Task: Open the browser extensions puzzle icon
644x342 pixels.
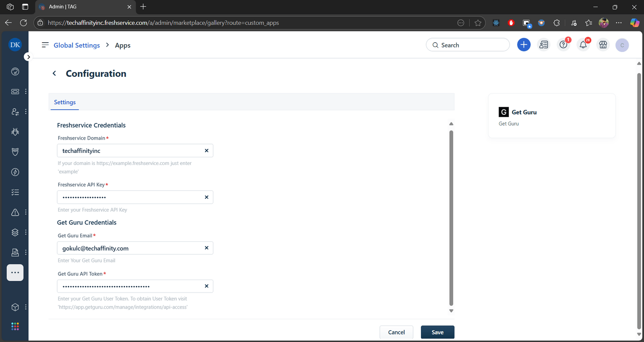Action: (x=557, y=23)
